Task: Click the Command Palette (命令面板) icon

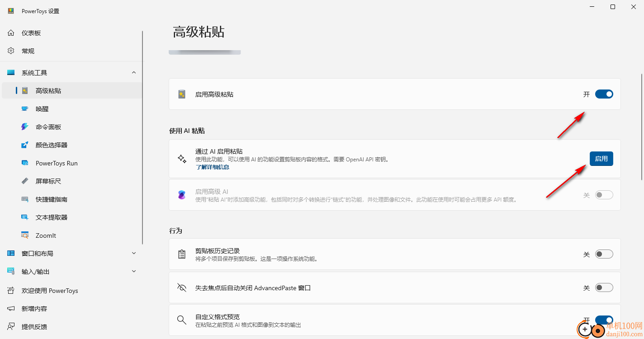Action: click(25, 127)
